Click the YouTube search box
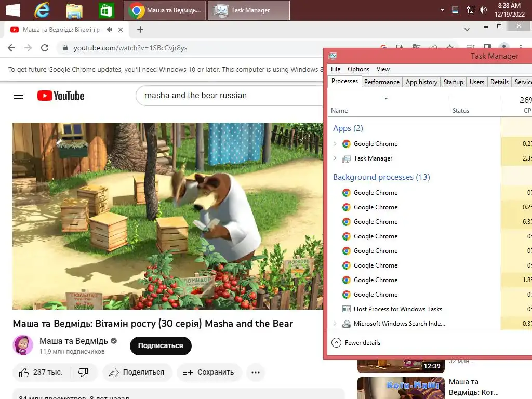 [x=229, y=96]
